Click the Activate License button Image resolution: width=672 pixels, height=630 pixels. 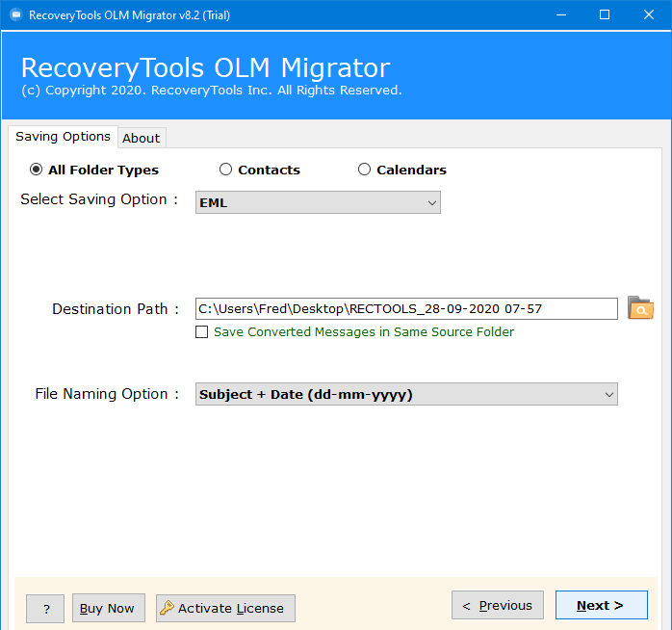click(x=225, y=608)
